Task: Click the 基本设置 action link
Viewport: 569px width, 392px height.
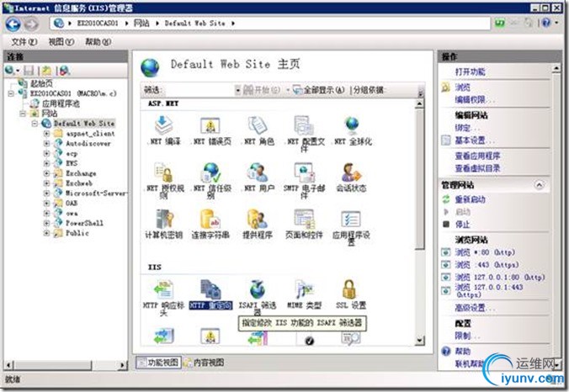Action: point(475,140)
